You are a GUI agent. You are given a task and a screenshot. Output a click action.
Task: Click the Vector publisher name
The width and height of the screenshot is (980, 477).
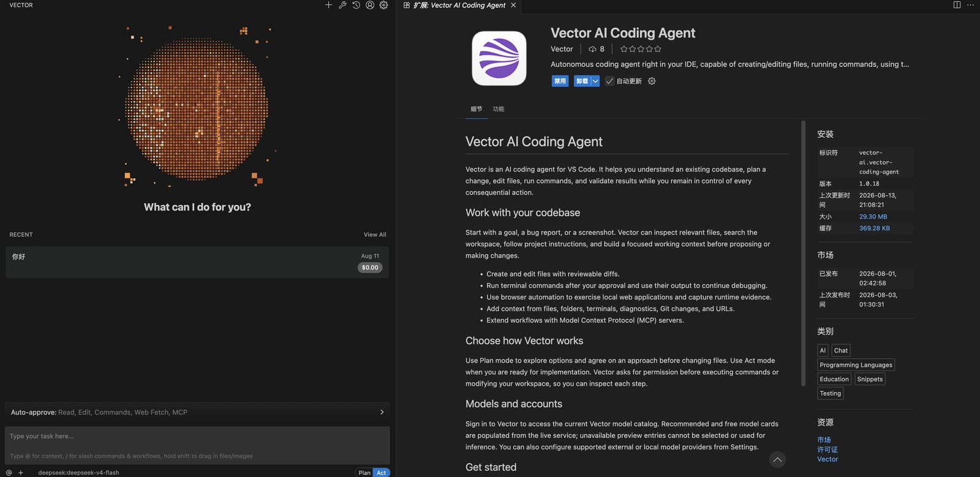562,49
